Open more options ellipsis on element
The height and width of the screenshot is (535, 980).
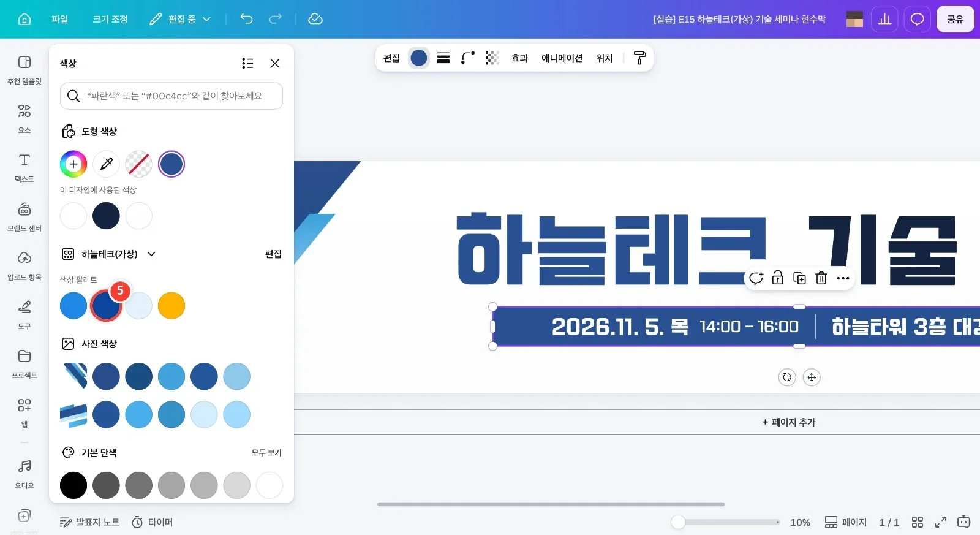(843, 278)
